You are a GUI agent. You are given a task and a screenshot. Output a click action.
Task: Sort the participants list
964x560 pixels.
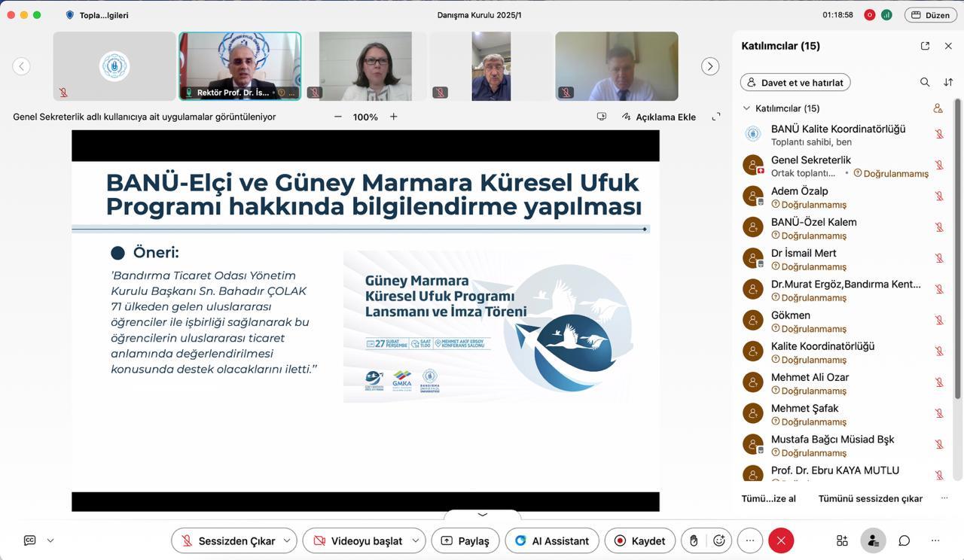[948, 82]
